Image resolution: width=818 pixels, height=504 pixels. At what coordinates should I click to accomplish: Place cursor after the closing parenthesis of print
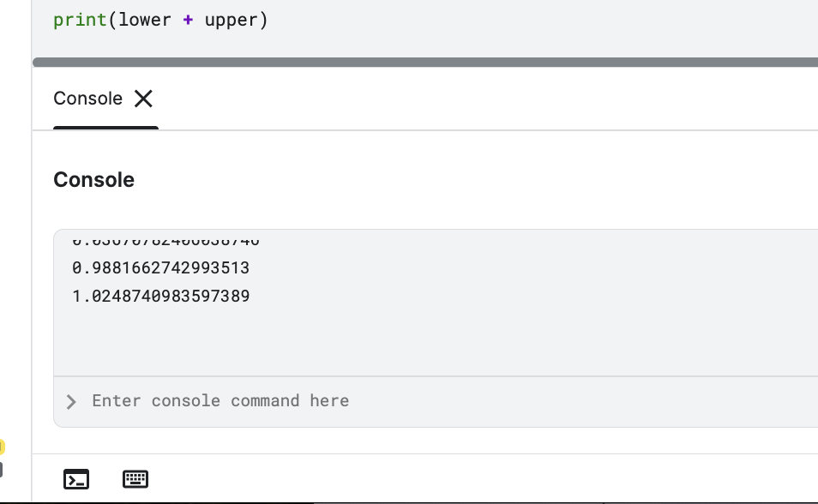pos(268,20)
